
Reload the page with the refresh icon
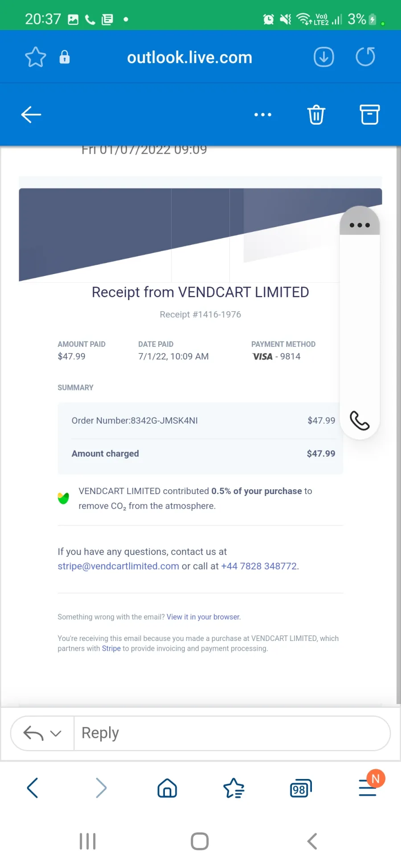(365, 57)
